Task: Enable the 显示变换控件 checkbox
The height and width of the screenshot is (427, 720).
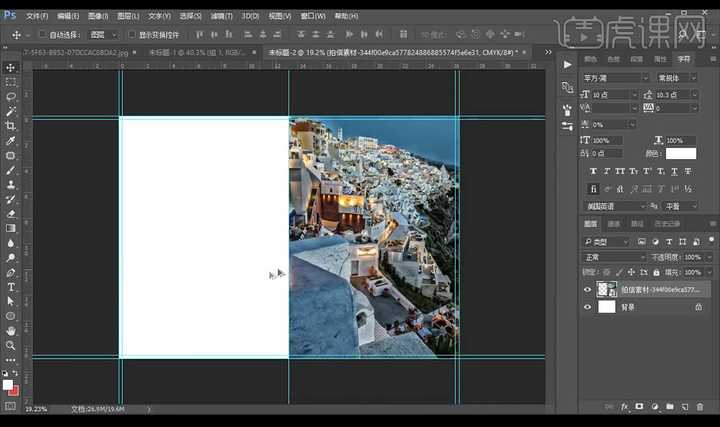Action: 132,34
